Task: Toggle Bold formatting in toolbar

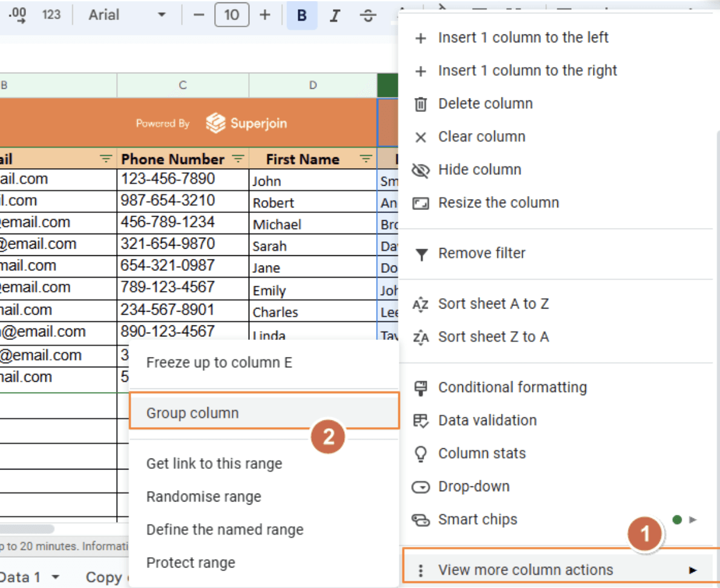Action: click(x=302, y=15)
